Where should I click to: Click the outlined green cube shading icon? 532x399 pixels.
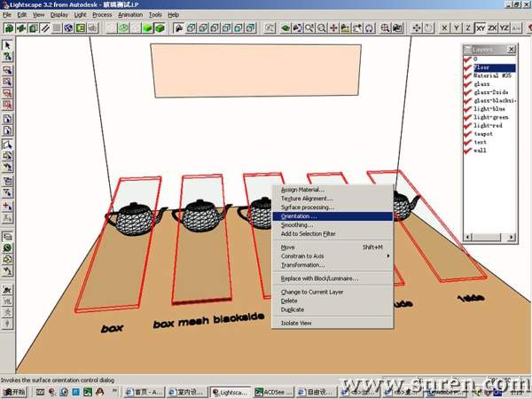click(x=160, y=27)
